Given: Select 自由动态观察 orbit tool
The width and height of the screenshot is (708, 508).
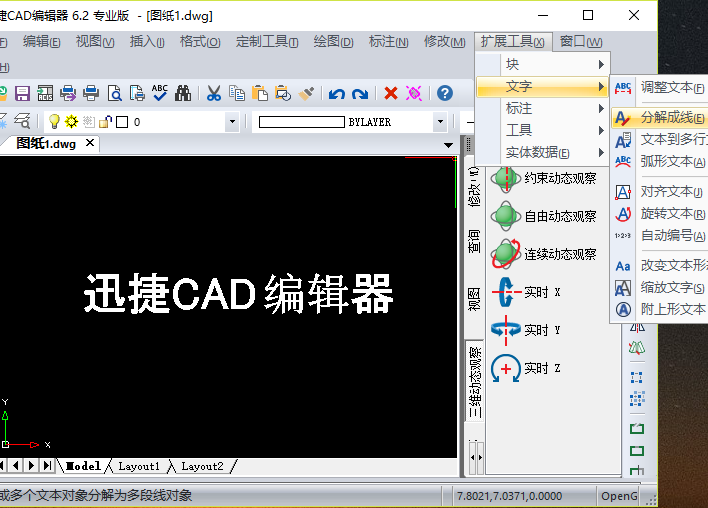Looking at the screenshot, I should coord(544,217).
